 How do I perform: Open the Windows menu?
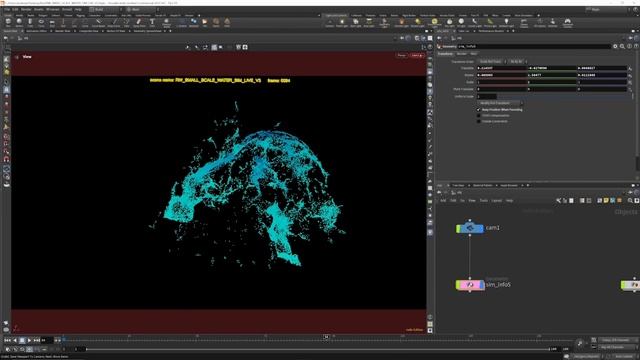(53, 9)
